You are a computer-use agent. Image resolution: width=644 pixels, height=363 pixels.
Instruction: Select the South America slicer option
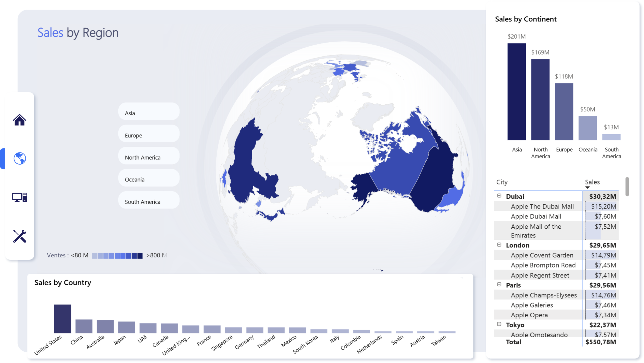(149, 200)
